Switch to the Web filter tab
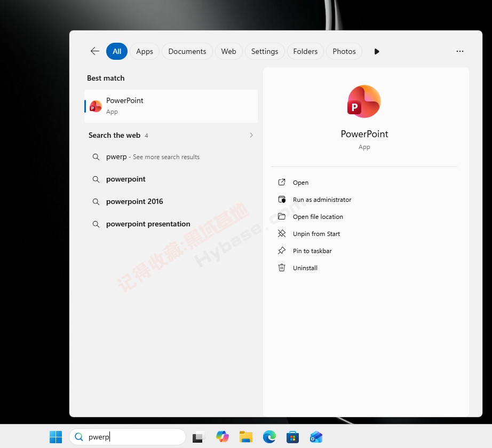 pyautogui.click(x=228, y=51)
